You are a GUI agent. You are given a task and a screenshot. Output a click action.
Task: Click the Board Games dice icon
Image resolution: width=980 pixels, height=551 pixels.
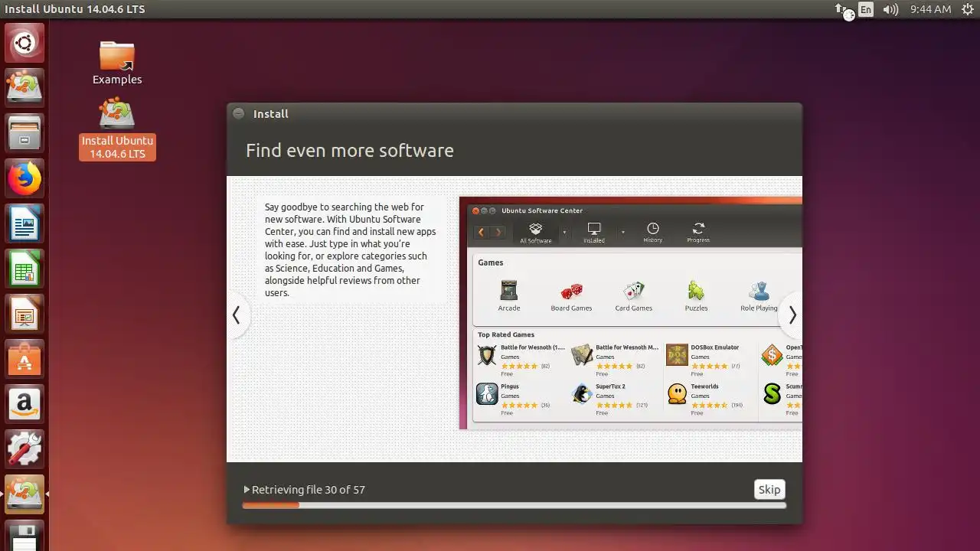572,291
